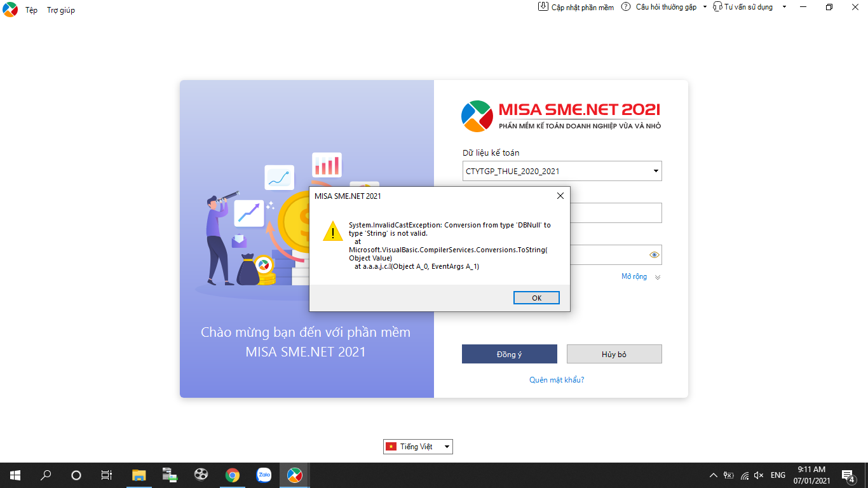Open the Dữ liệu kế toán combo box
Viewport: 868px width, 488px height.
656,172
